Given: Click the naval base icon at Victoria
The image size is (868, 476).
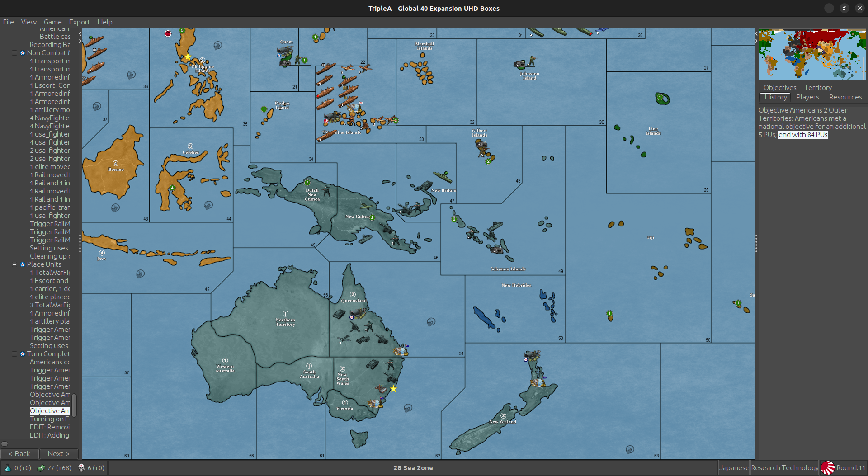Looking at the screenshot, I should pyautogui.click(x=375, y=404).
